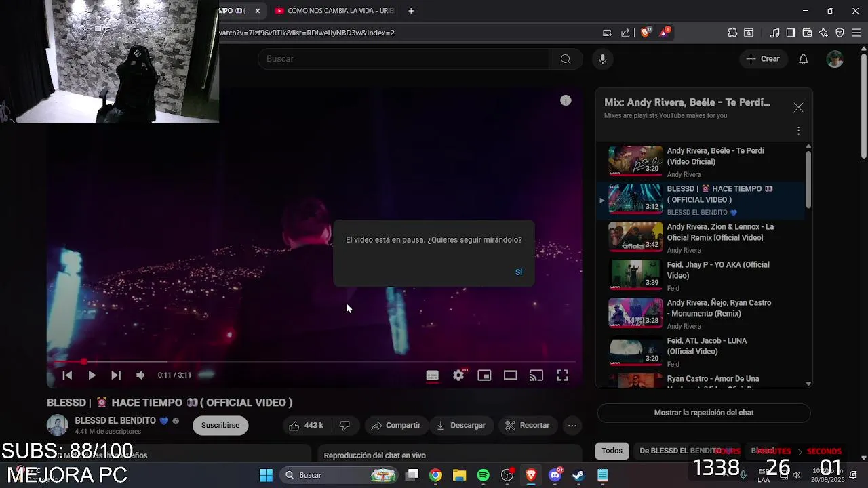Image resolution: width=868 pixels, height=488 pixels.
Task: Toggle subtitles in the video player
Action: [432, 375]
